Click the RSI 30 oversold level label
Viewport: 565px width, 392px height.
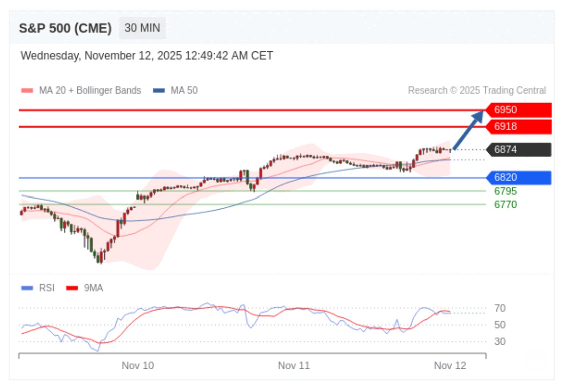[500, 341]
